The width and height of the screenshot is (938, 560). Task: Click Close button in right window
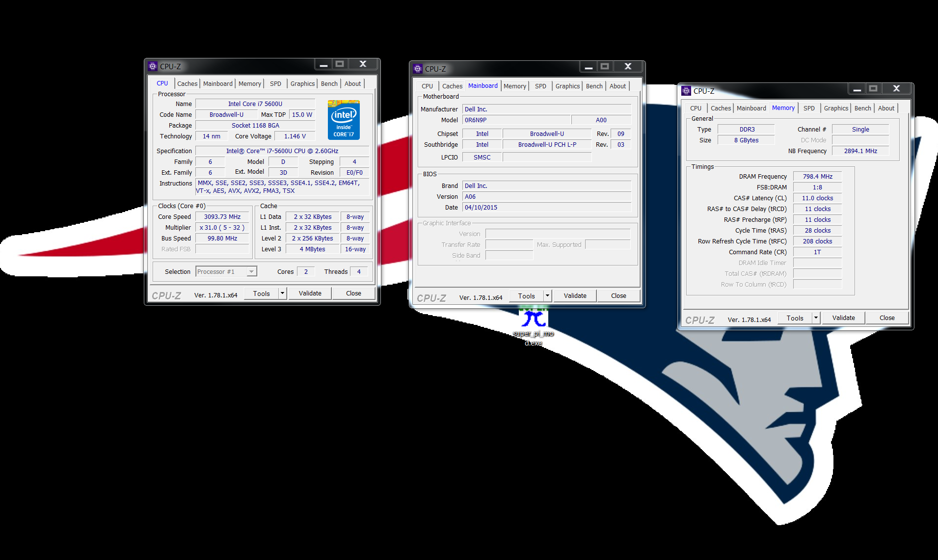tap(887, 318)
